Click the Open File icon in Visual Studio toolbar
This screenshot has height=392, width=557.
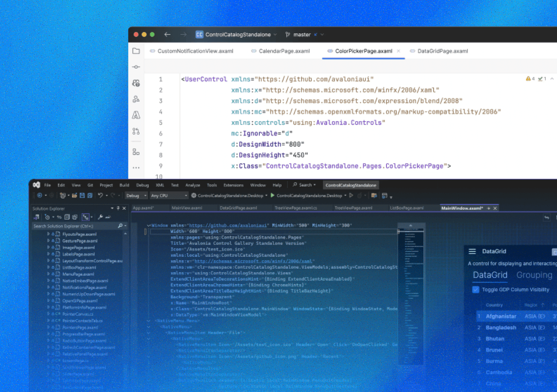pyautogui.click(x=74, y=196)
